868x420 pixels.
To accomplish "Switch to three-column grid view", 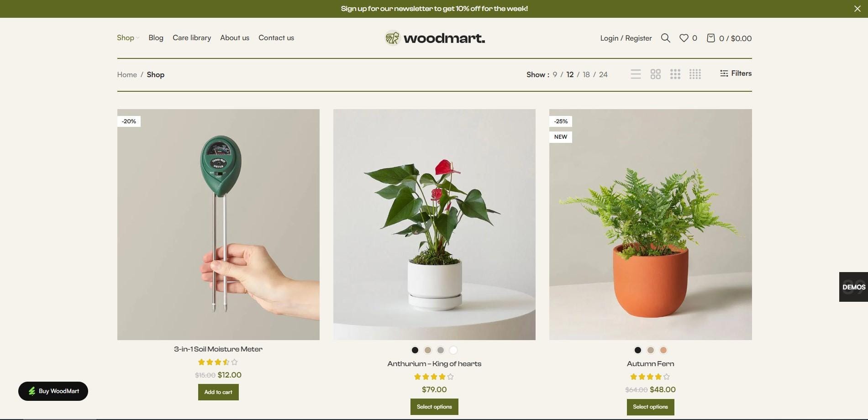I will pyautogui.click(x=675, y=74).
